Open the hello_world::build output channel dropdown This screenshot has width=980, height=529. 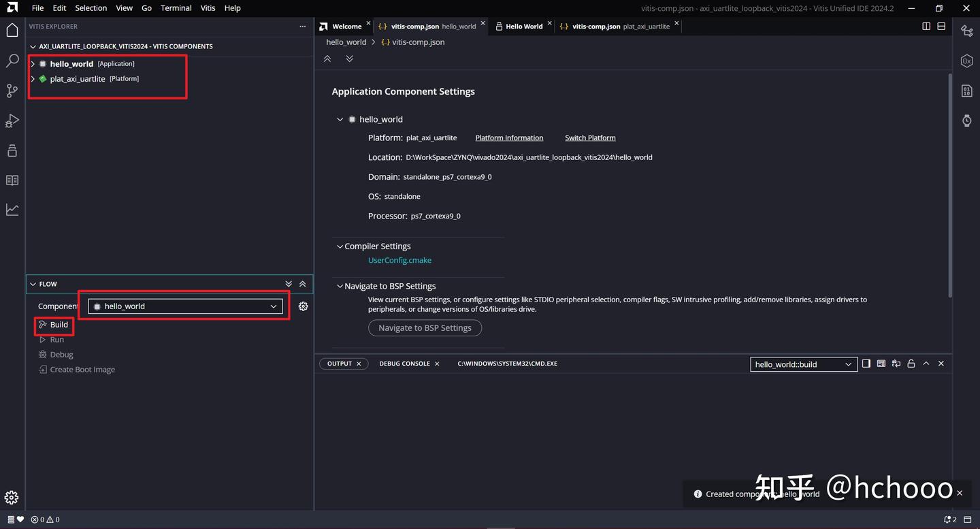804,364
